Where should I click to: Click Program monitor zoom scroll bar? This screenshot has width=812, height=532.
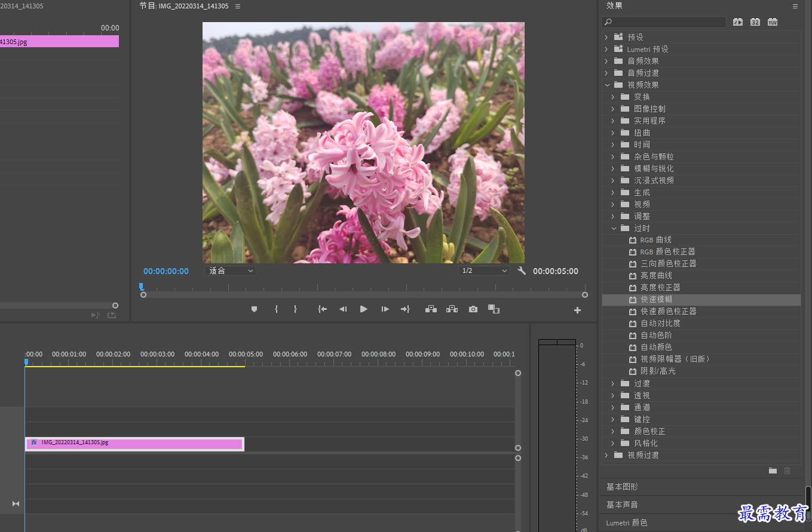click(364, 295)
